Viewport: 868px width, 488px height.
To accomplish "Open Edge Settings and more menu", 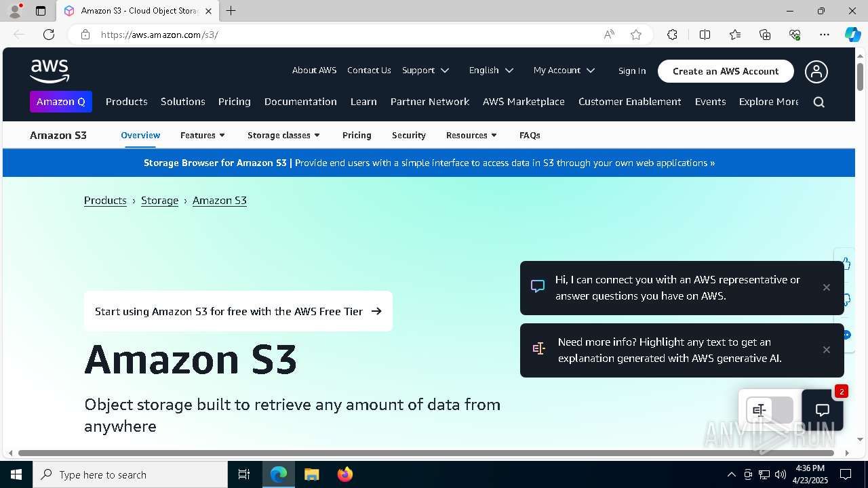I will [x=825, y=35].
